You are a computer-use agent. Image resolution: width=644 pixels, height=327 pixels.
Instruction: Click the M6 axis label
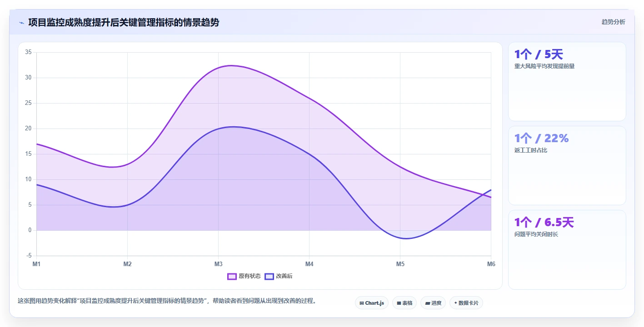[491, 264]
